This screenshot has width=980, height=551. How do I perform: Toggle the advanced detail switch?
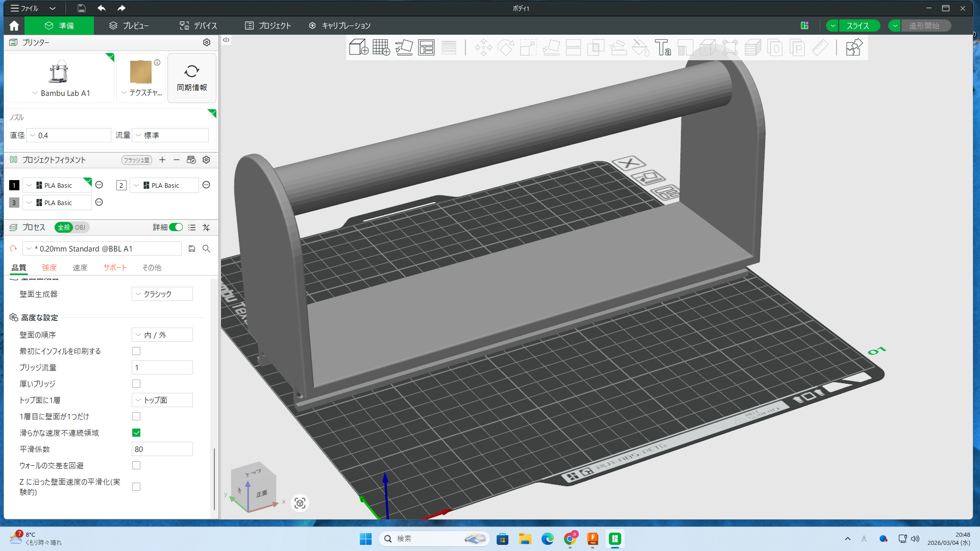click(x=176, y=228)
